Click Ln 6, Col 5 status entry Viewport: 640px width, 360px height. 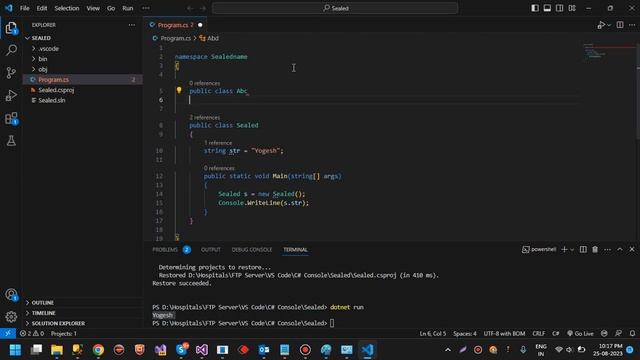(433, 333)
